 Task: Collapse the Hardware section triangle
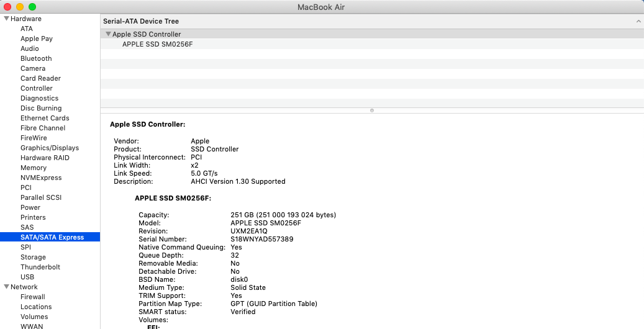pyautogui.click(x=7, y=19)
